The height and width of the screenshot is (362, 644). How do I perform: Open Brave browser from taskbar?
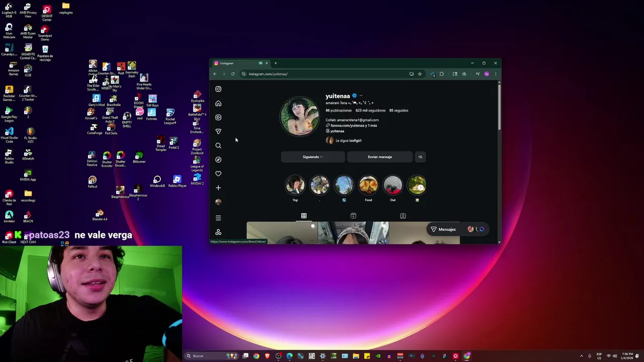(x=267, y=356)
